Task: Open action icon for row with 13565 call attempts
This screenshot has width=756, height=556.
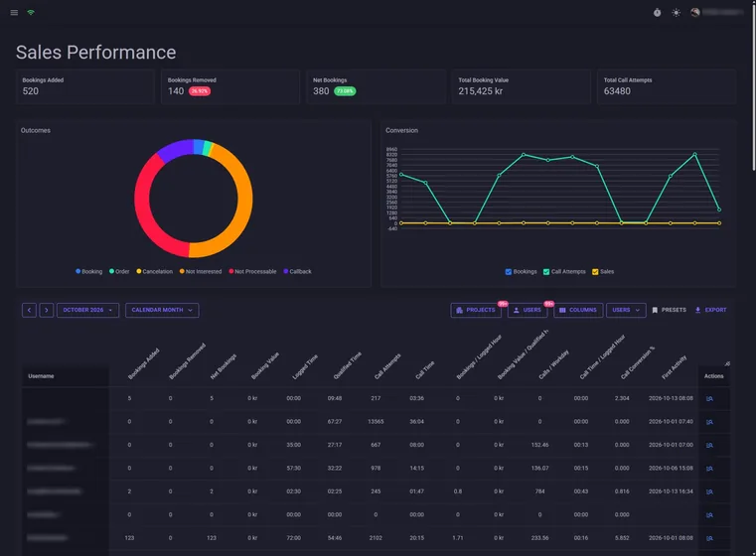Action: tap(709, 422)
